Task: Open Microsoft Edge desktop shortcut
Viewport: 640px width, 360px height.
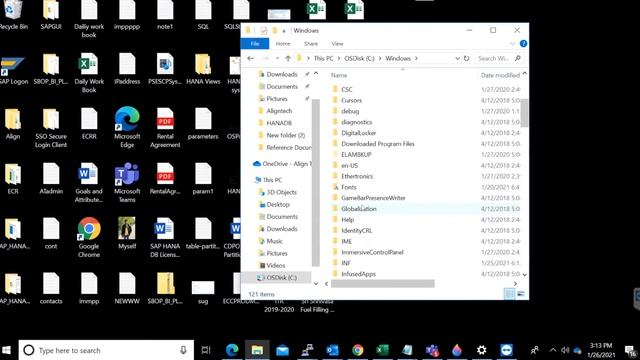Action: click(127, 127)
